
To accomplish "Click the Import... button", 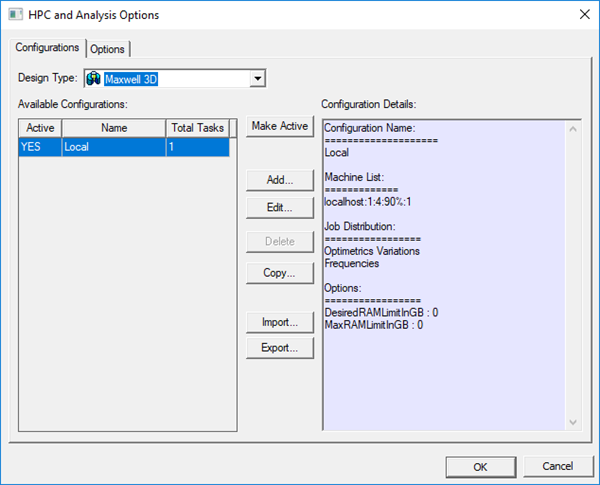I will coord(280,322).
